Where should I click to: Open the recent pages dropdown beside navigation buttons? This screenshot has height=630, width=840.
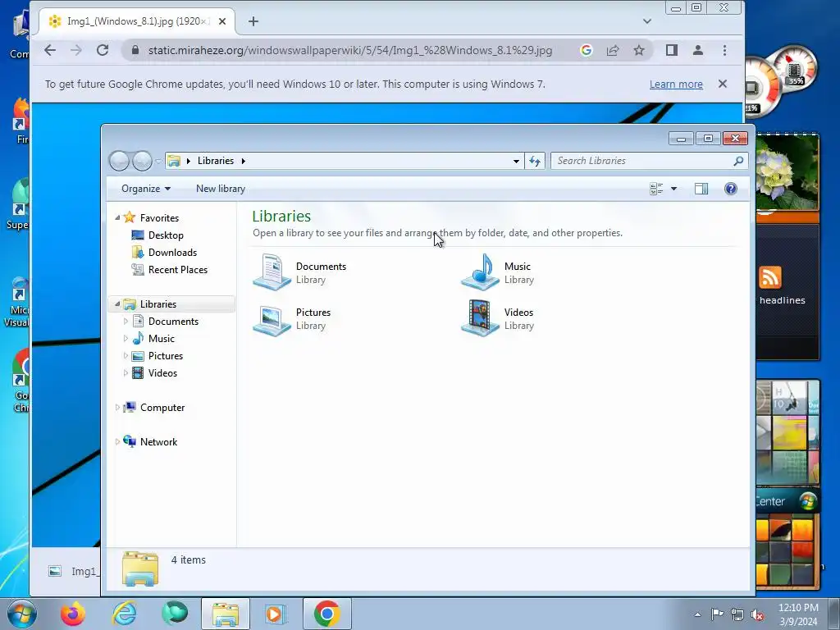pos(158,161)
